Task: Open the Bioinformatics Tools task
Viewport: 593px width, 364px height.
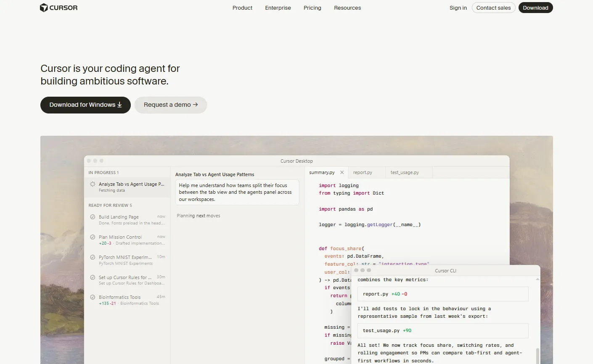Action: point(127,300)
